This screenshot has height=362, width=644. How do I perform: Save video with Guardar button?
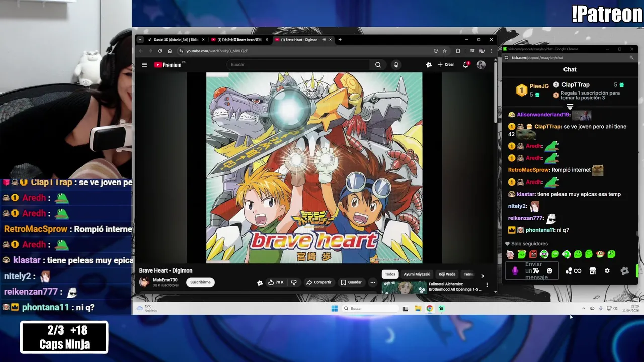351,282
